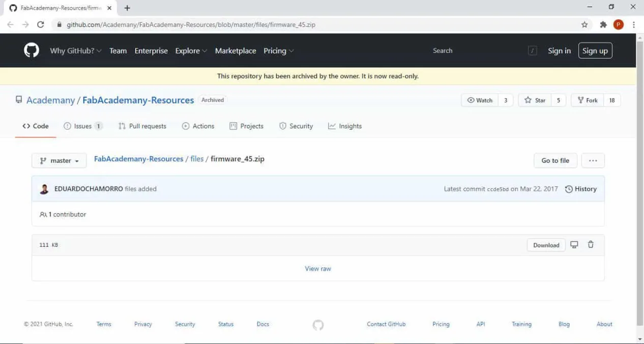Click the View raw link
The height and width of the screenshot is (344, 644).
click(318, 269)
